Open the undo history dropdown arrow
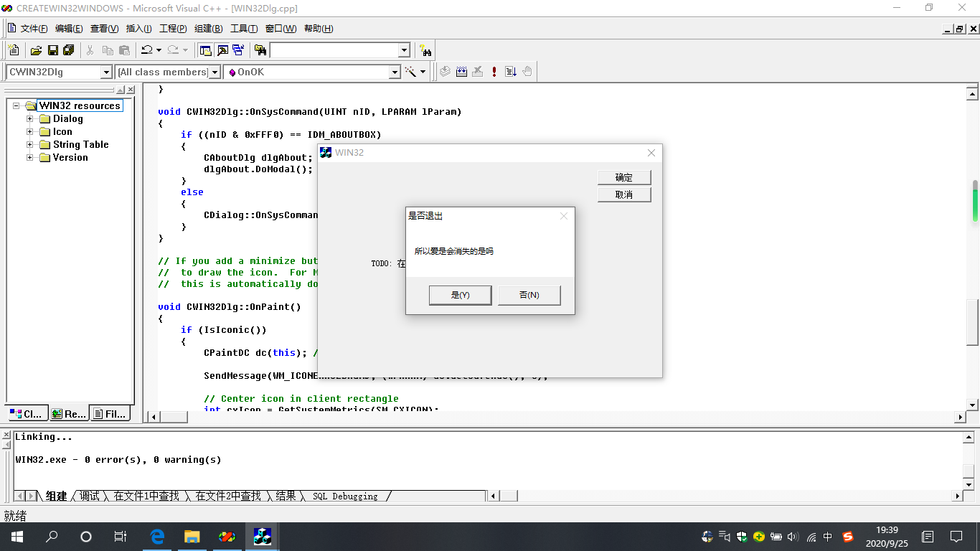 [x=159, y=50]
